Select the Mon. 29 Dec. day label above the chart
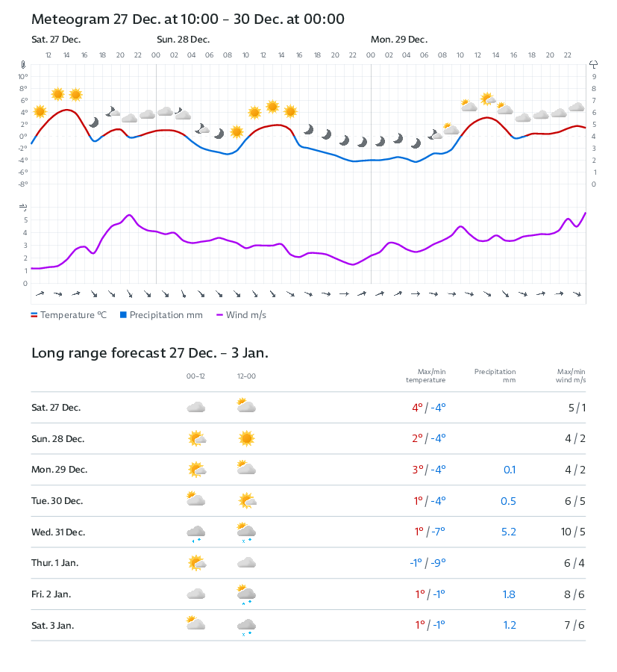 click(398, 40)
